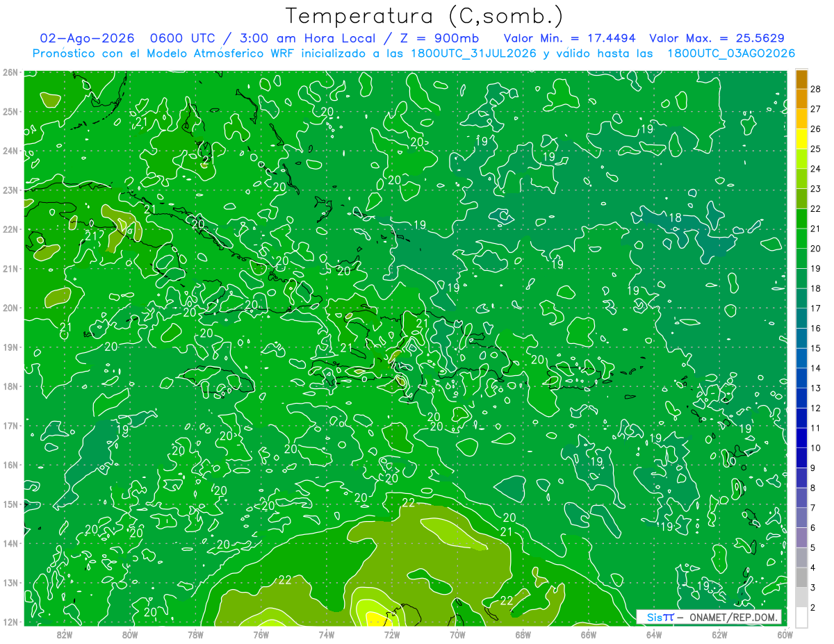Click the "60W" longitude axis label
834x644 pixels.
point(785,634)
